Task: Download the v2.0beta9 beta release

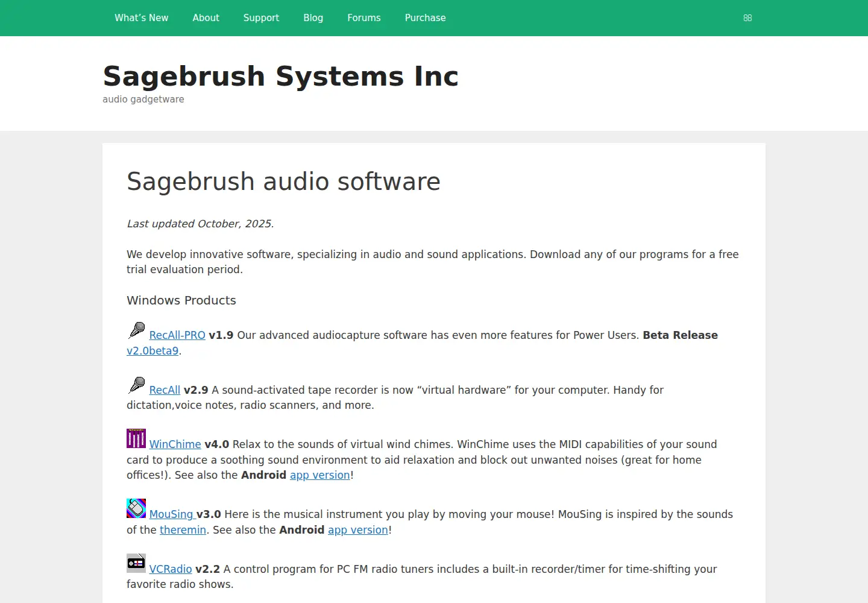Action: [153, 351]
